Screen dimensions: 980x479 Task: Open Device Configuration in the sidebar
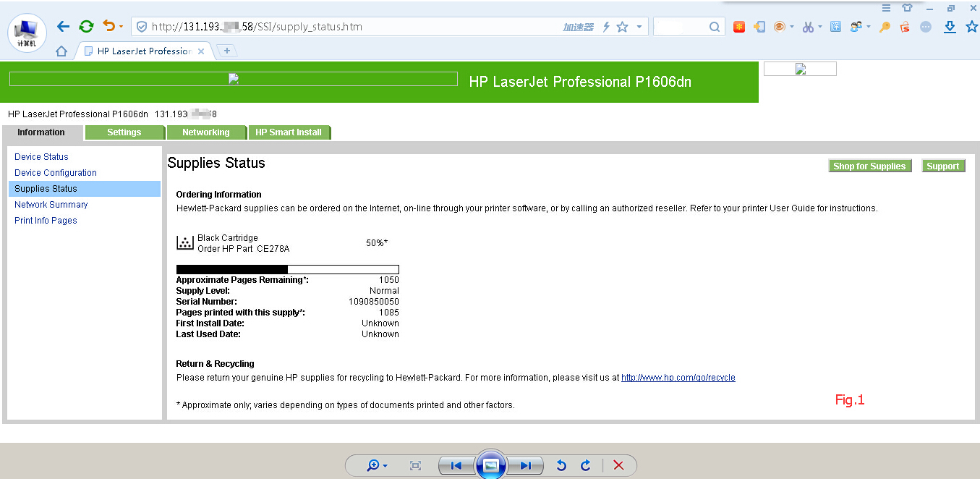[56, 173]
